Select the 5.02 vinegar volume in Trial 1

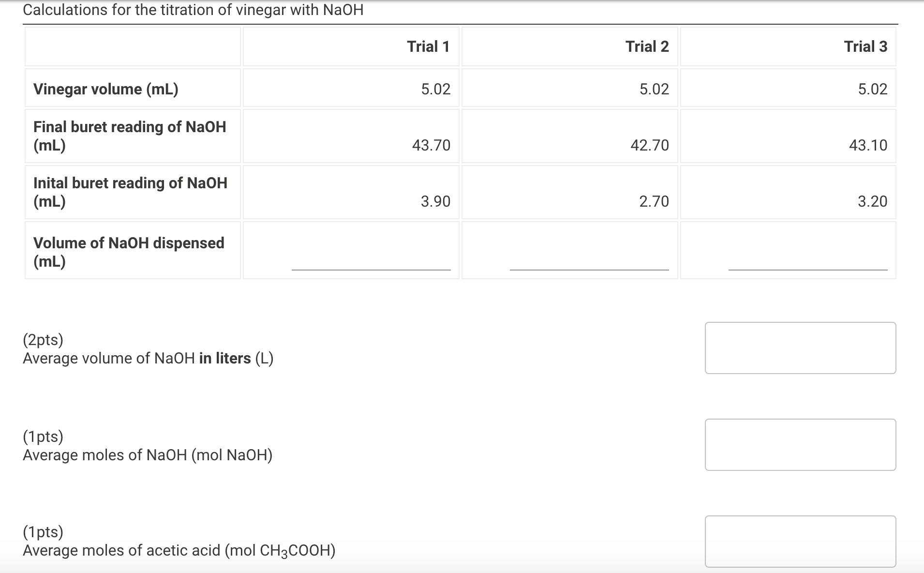(435, 89)
